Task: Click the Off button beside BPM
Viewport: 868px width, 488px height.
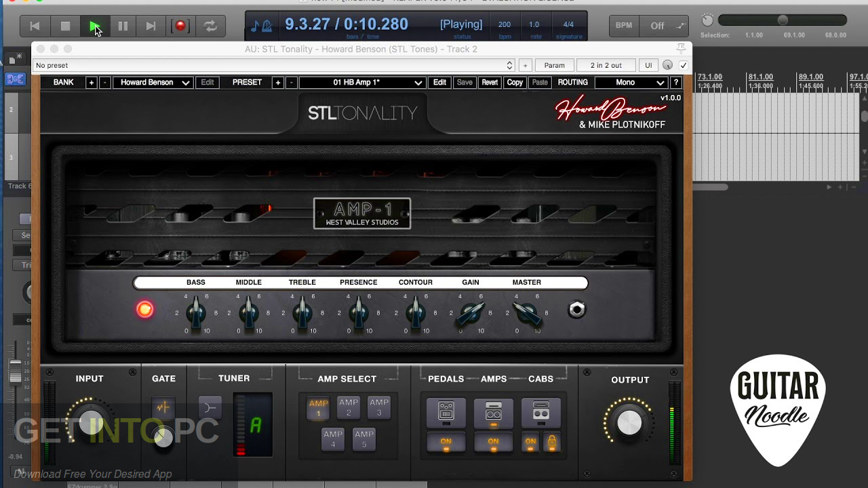Action: click(x=657, y=26)
